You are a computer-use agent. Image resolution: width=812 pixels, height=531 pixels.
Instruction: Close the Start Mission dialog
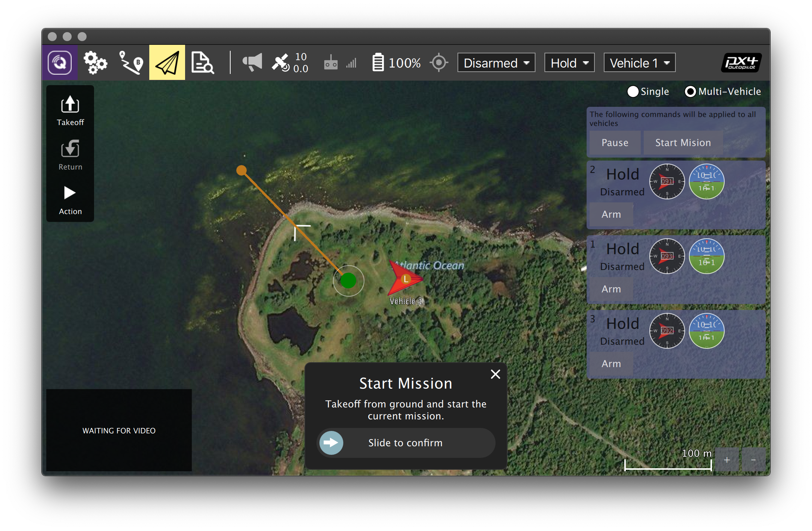pyautogui.click(x=495, y=374)
